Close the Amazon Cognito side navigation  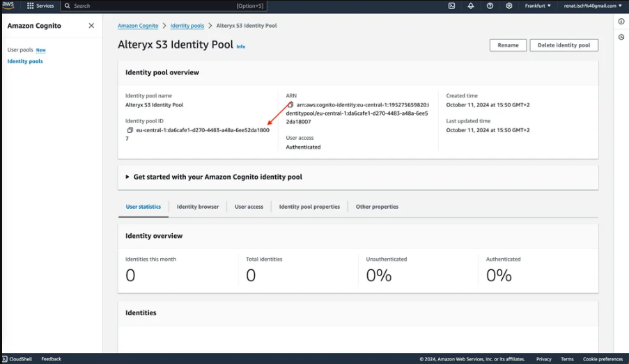(91, 26)
